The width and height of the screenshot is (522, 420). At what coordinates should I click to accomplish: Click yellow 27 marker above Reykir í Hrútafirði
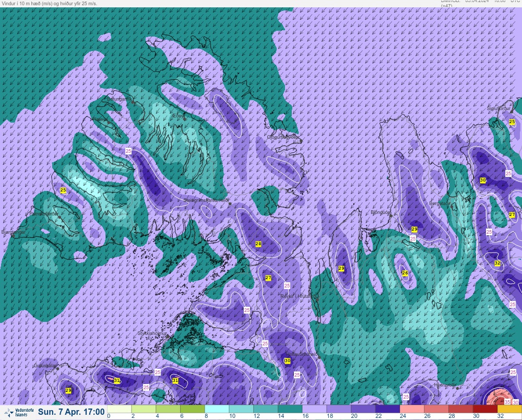point(268,278)
